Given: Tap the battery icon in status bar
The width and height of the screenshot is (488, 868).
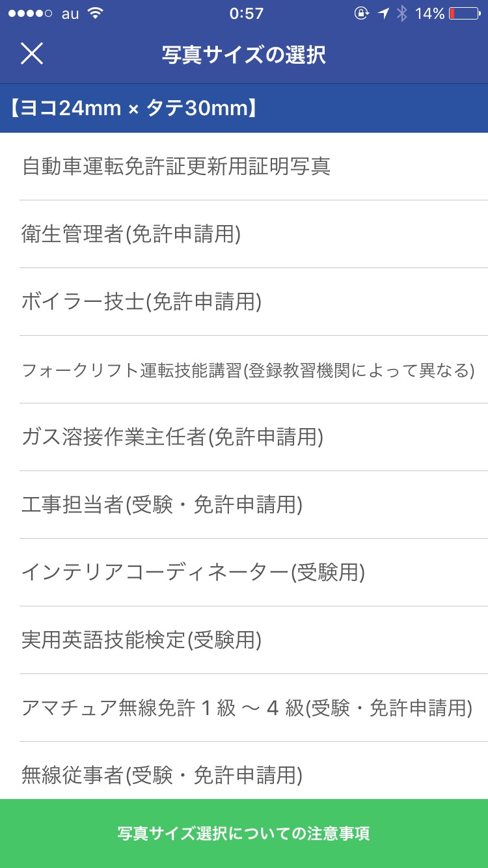Looking at the screenshot, I should (x=464, y=13).
